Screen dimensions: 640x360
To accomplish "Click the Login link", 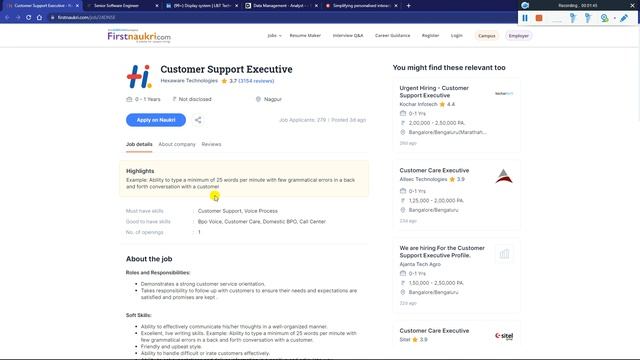I will pos(456,36).
